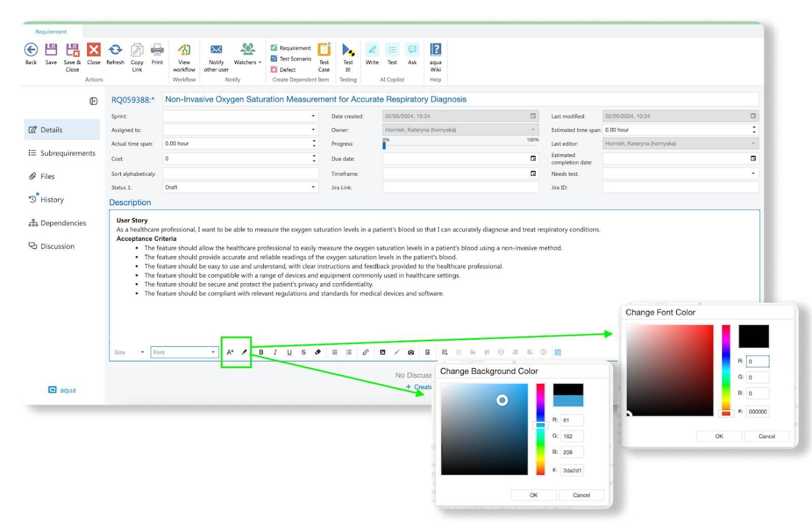
Task: Click the blue gradient in Change Background Color
Action: (485, 429)
